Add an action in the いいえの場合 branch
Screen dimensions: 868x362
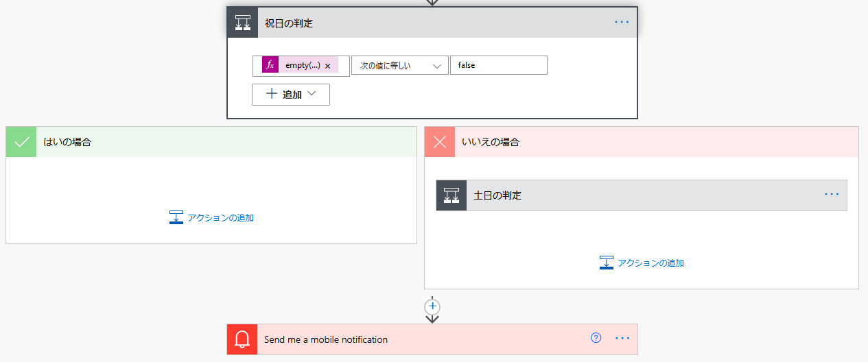[x=642, y=263]
